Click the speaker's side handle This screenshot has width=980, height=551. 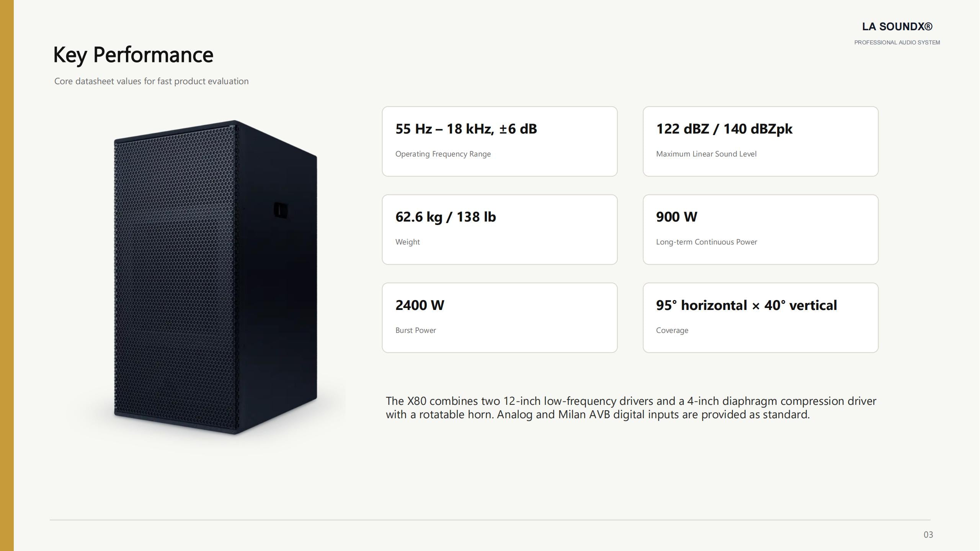pos(281,210)
